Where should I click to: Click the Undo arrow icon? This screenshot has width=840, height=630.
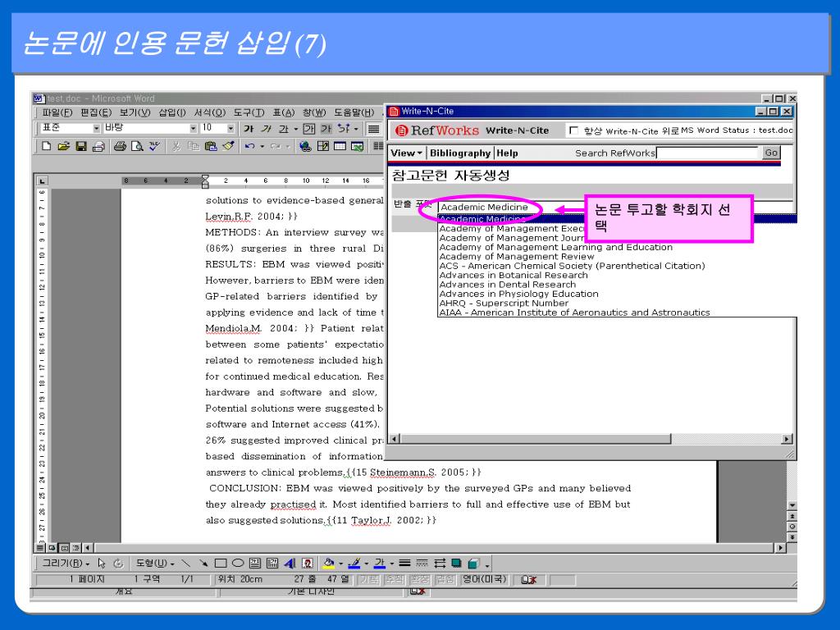(249, 146)
